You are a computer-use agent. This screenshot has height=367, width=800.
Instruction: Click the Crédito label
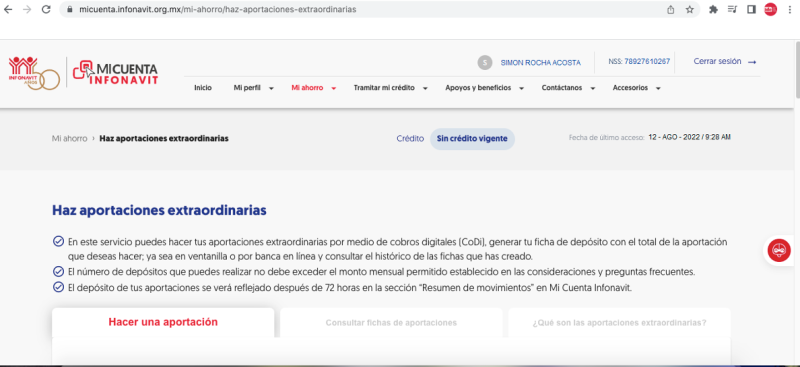pos(410,138)
